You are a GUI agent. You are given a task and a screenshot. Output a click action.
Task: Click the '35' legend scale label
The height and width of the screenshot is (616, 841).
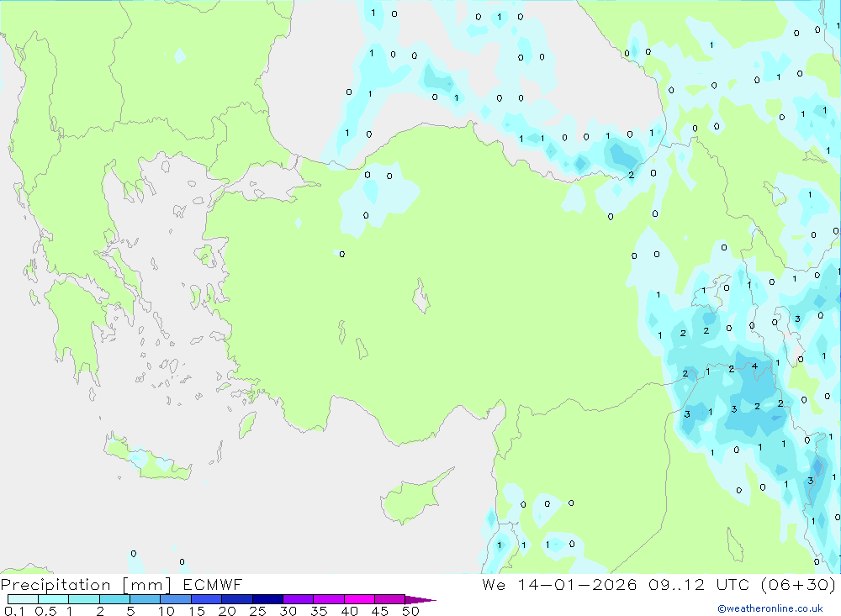[319, 611]
